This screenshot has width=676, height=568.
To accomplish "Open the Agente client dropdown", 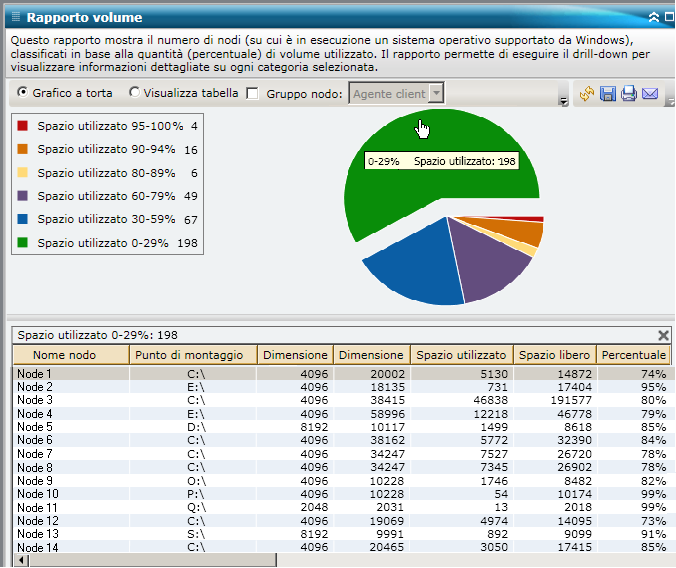I will coord(437,93).
